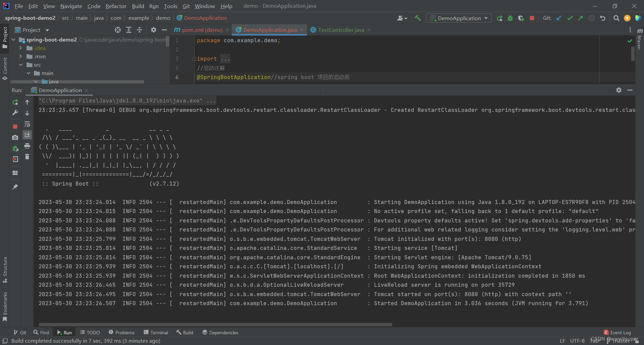Open the wrench settings icon in the Run panel
This screenshot has height=345, width=644.
15,113
